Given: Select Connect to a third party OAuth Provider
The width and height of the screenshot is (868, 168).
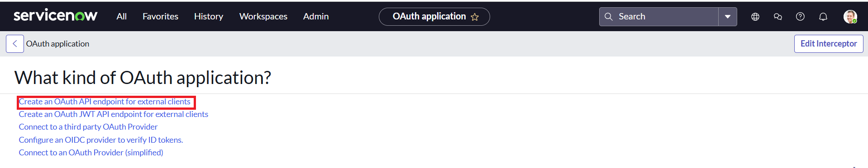Looking at the screenshot, I should tap(88, 127).
